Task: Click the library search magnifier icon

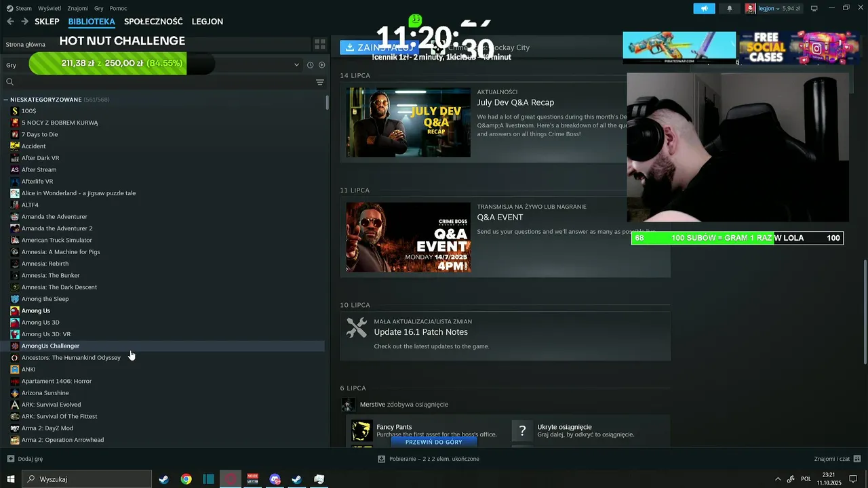Action: pyautogui.click(x=10, y=82)
